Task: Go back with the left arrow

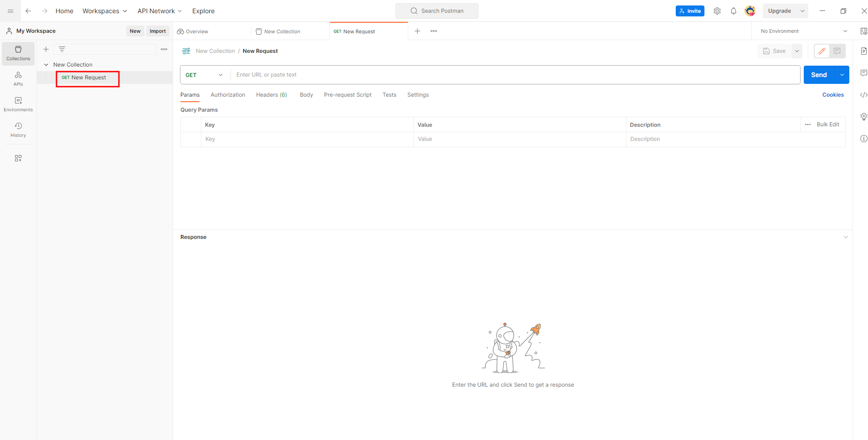Action: 28,11
